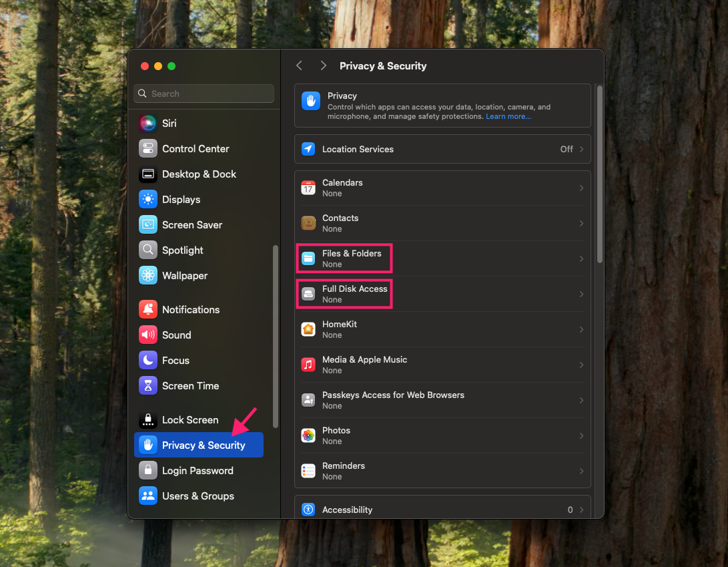Click the main pane scrollbar
Viewport: 728px width, 567px height.
[x=600, y=174]
